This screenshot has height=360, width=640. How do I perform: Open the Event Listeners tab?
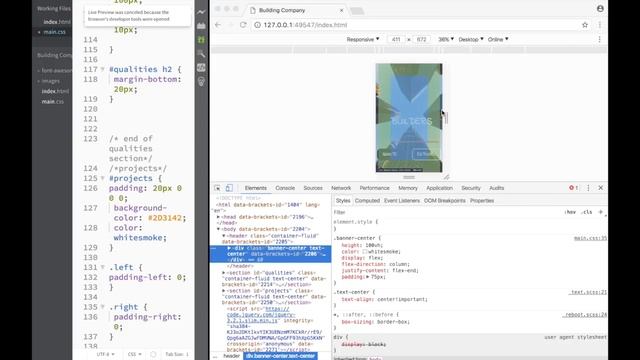pyautogui.click(x=402, y=201)
